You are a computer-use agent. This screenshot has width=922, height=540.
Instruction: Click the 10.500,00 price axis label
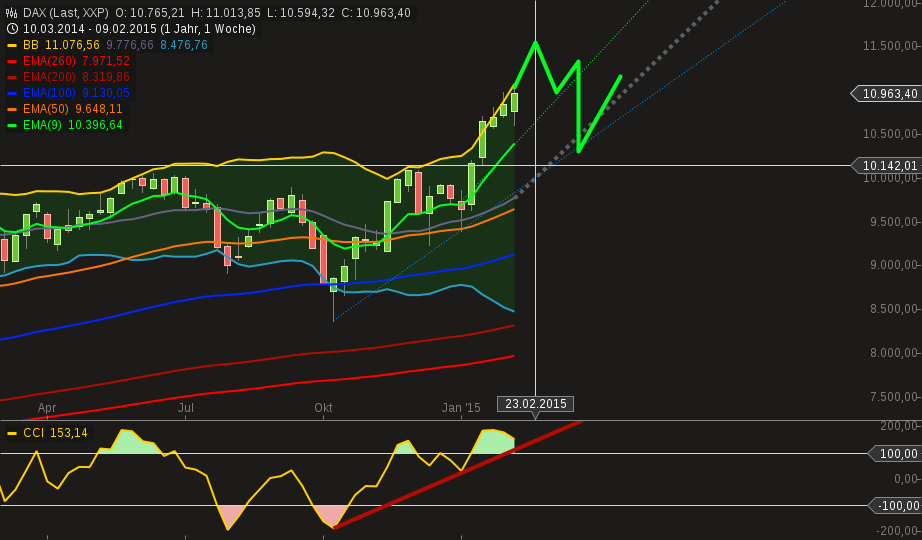[890, 134]
